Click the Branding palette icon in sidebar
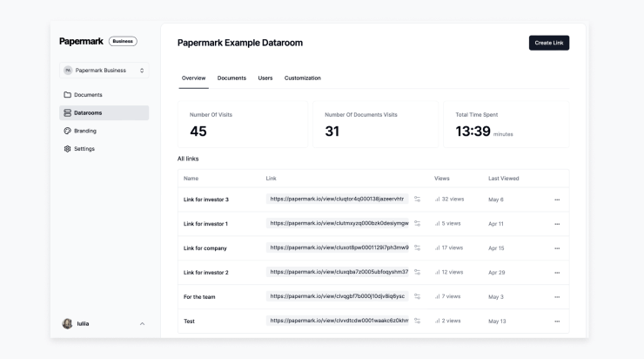This screenshot has width=644, height=359. [67, 131]
